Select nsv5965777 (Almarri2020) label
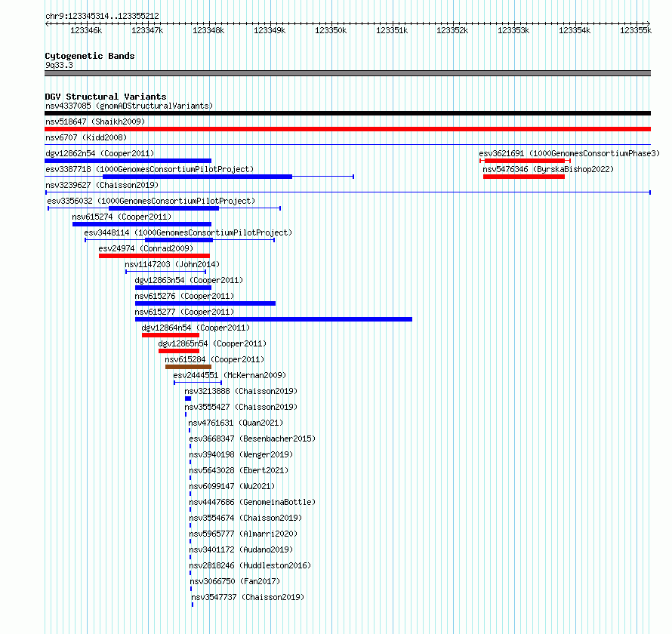The image size is (672, 634). 243,534
